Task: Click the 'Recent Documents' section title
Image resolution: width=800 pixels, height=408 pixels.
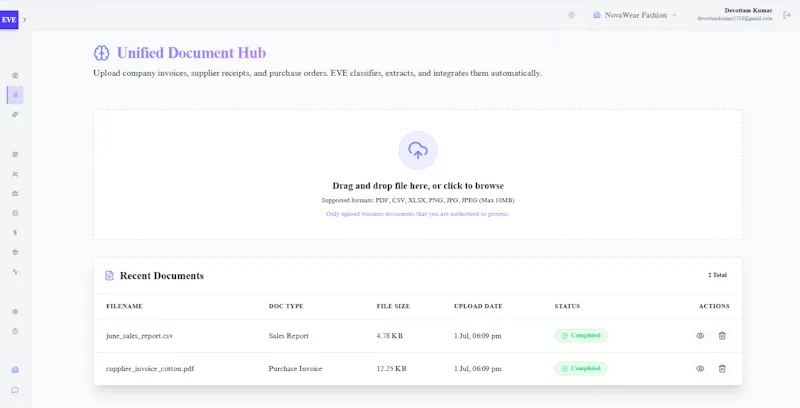Action: coord(162,276)
